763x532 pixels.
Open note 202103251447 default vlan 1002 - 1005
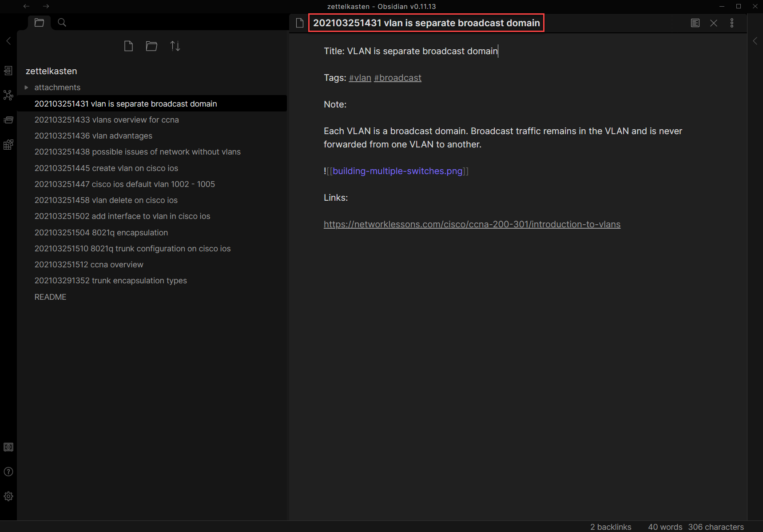(152, 184)
